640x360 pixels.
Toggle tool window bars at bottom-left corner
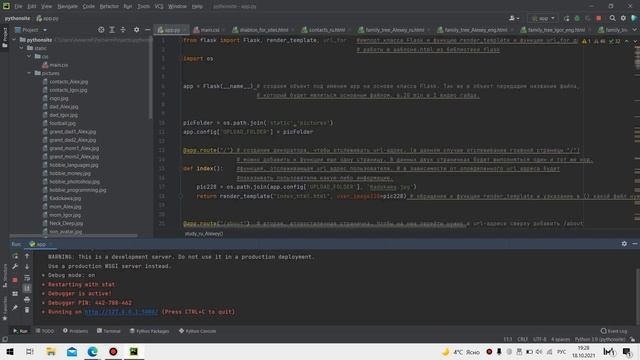tap(4, 339)
